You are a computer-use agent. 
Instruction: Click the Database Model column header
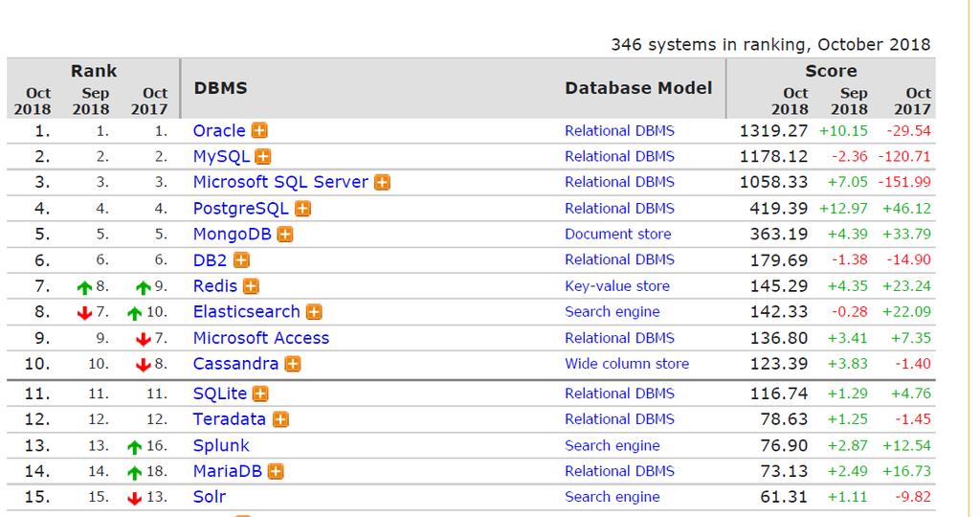[638, 87]
